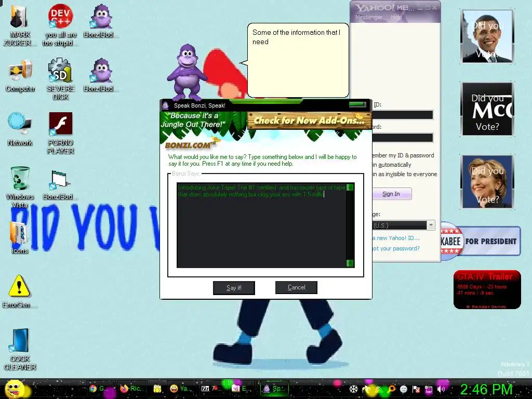The image size is (532, 399).
Task: Click the magnifier tray icon
Action: coord(392,389)
